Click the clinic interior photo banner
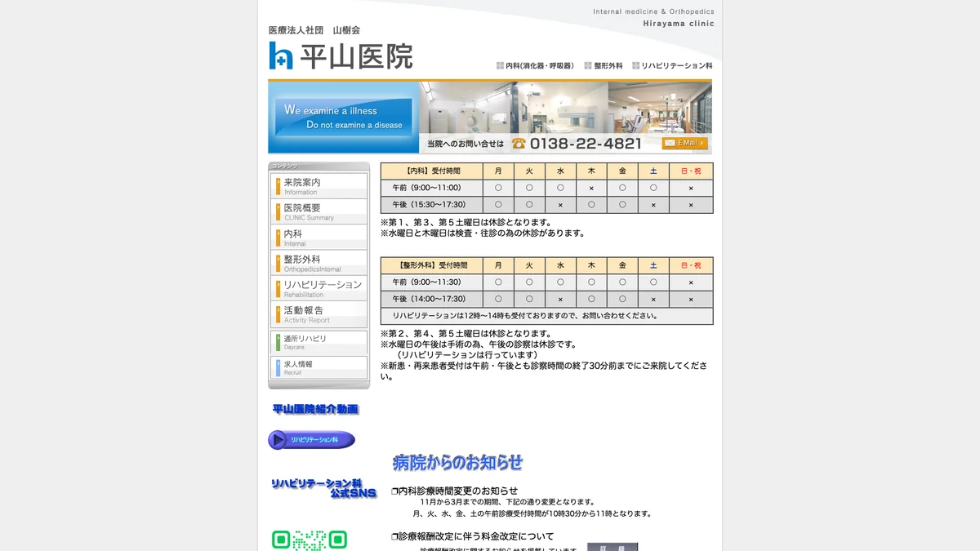 tap(565, 107)
